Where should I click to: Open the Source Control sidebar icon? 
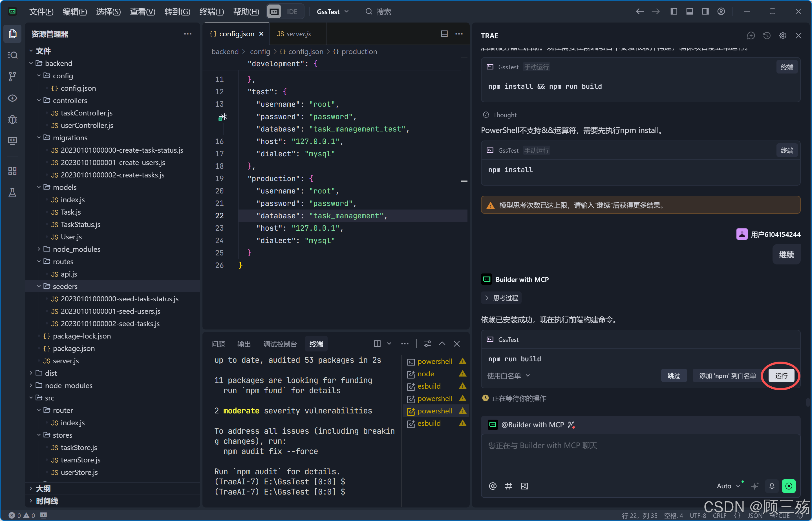coord(12,76)
